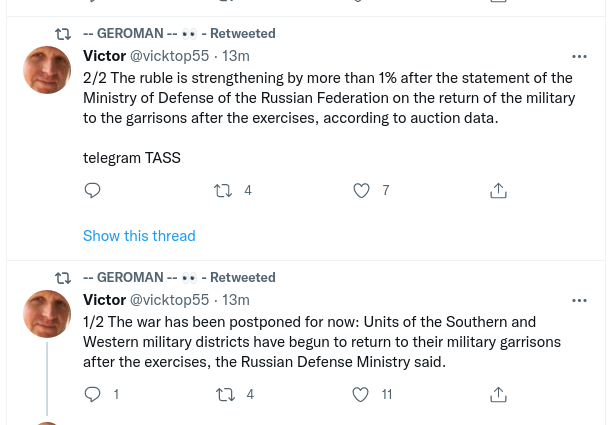Like the 1/2 war postponed tweet

pos(362,394)
